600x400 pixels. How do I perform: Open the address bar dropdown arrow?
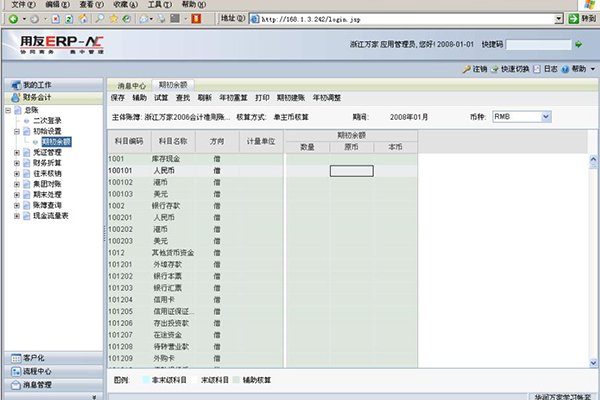(x=559, y=18)
